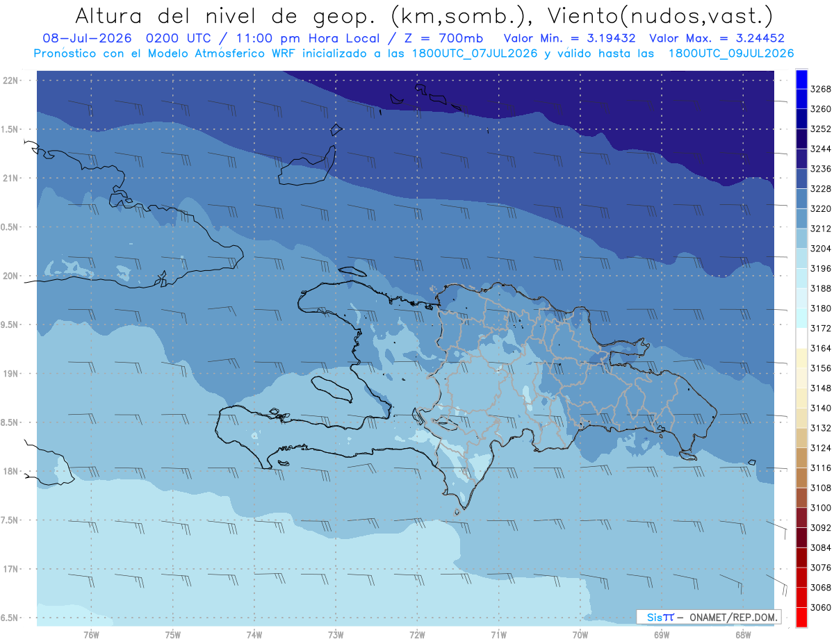
Task: Click the '74W' longitude label
Action: [254, 635]
